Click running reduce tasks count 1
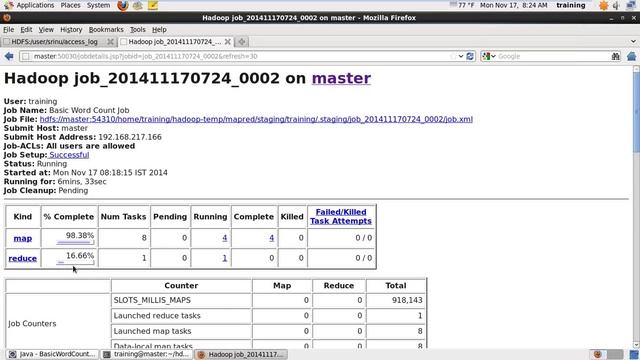 point(224,258)
